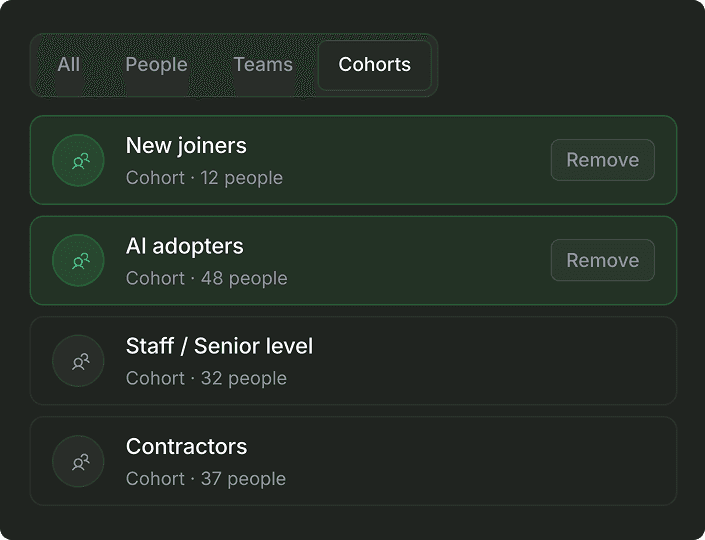
Task: Select the Staff / Senior level title
Action: 219,346
